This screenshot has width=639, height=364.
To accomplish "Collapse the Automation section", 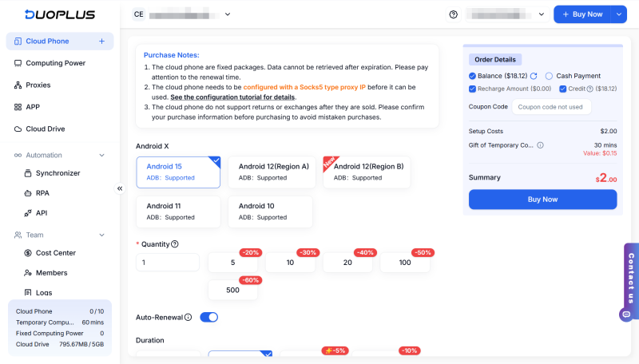I will point(101,155).
